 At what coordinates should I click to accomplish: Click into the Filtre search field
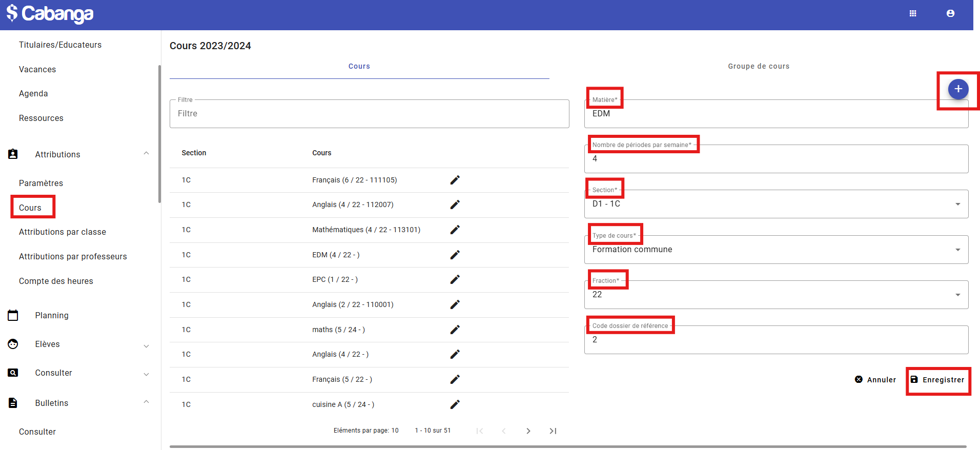point(369,114)
